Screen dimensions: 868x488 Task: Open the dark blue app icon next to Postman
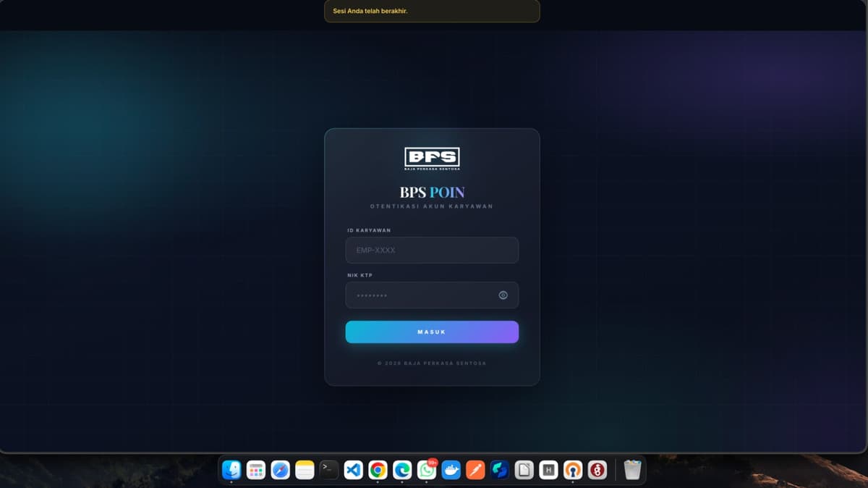500,470
